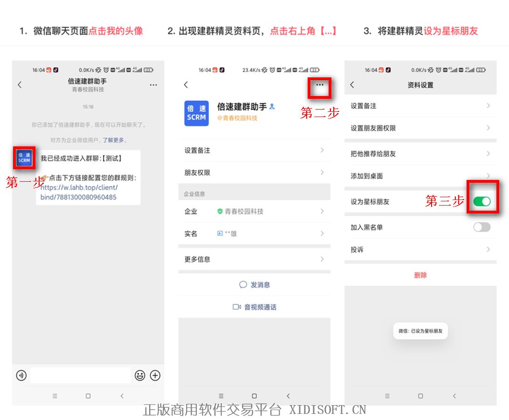Open the emoji picker
Image resolution: width=509 pixels, height=420 pixels.
140,376
